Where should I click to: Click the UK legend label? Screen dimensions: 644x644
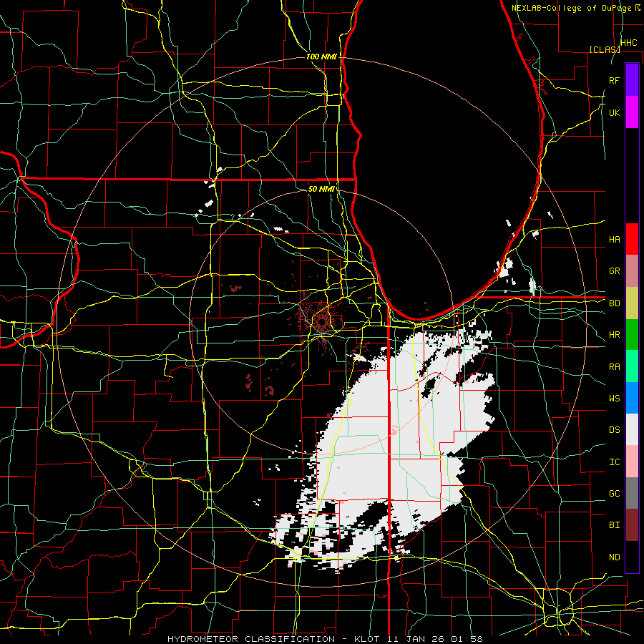click(x=614, y=112)
